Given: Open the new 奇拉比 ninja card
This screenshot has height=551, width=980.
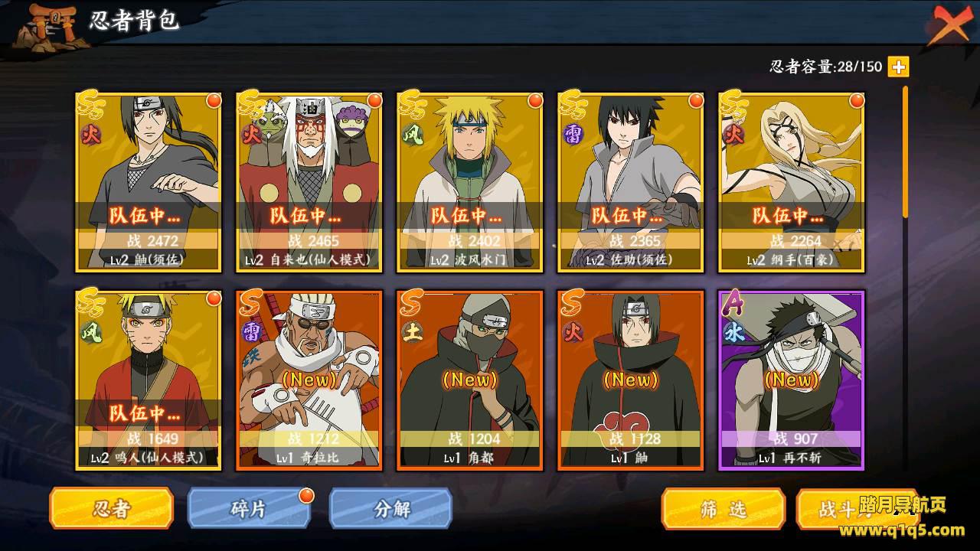Looking at the screenshot, I should tap(309, 380).
